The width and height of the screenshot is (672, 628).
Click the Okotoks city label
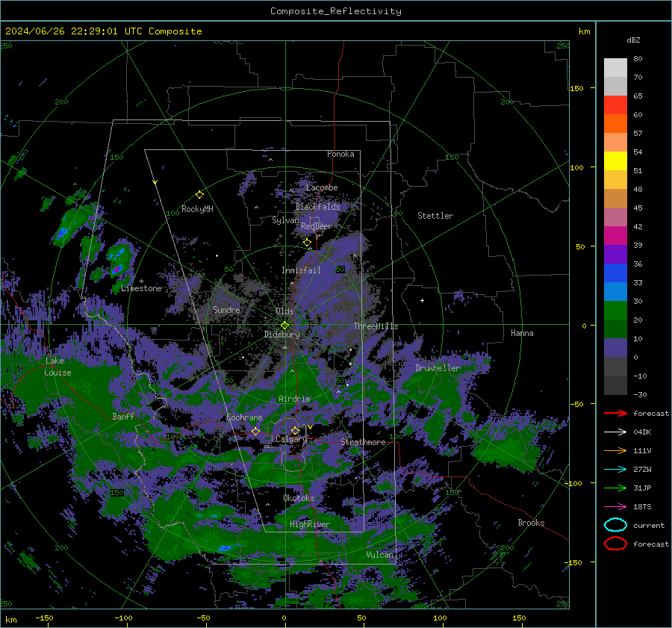(x=299, y=497)
